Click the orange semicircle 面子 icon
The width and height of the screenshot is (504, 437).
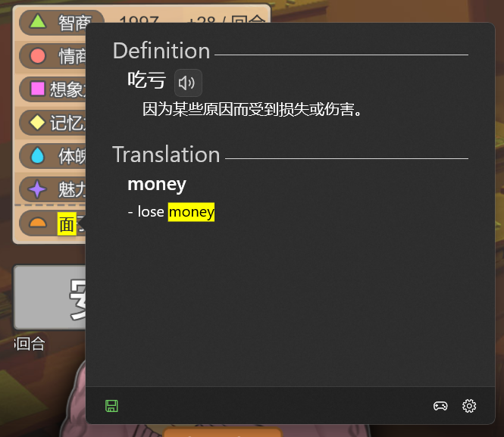click(37, 223)
